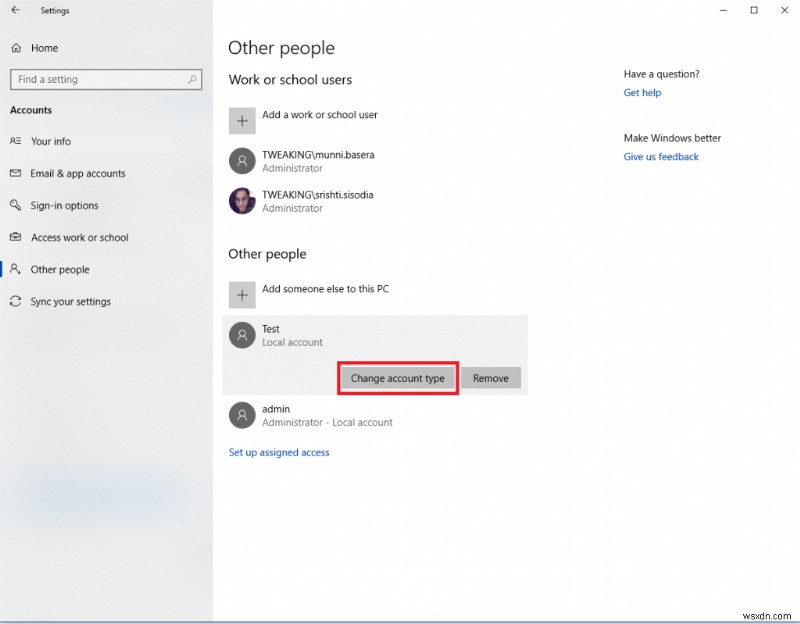Open Sync your settings section
This screenshot has height=624, width=800.
pos(71,301)
